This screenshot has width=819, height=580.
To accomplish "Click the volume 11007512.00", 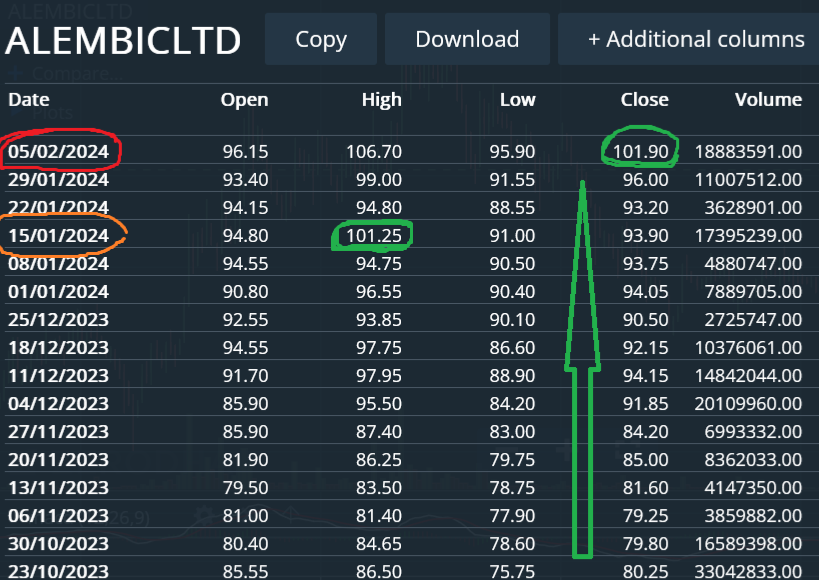I will click(x=748, y=180).
